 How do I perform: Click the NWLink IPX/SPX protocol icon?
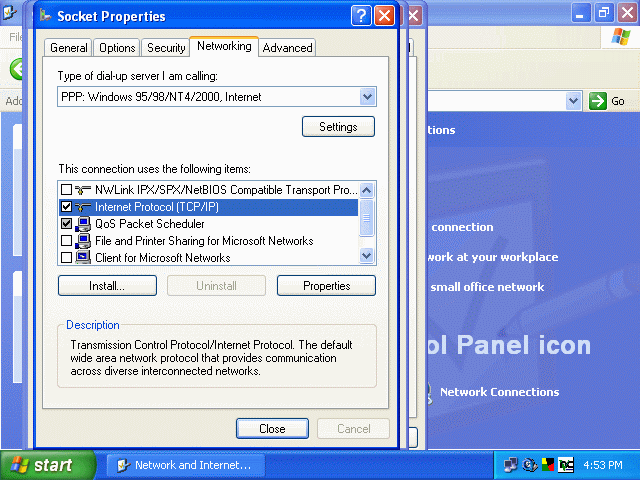pyautogui.click(x=83, y=190)
